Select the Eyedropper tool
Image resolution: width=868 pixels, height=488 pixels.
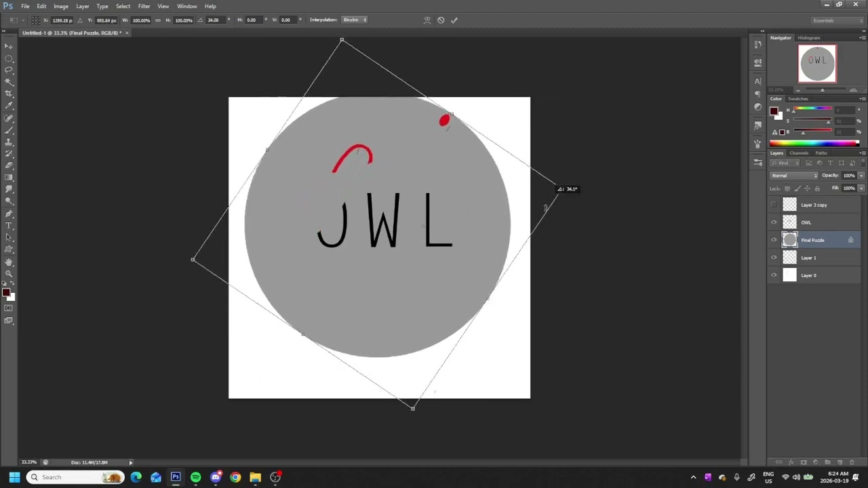point(9,106)
